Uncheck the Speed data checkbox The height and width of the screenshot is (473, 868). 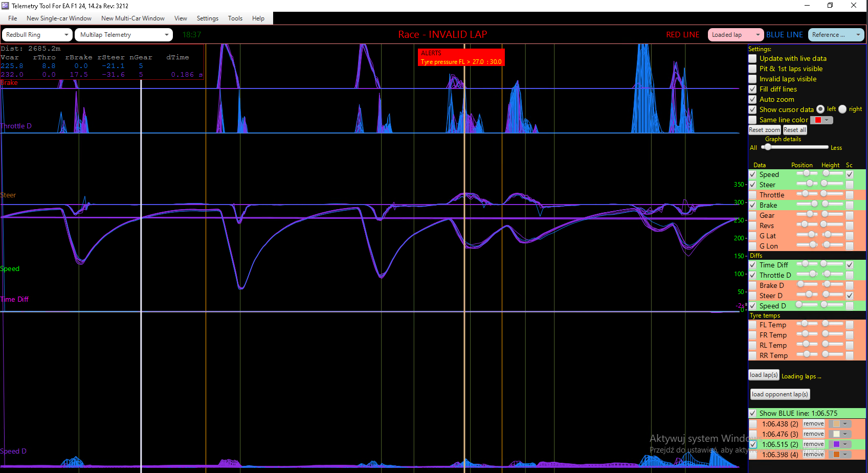[752, 174]
